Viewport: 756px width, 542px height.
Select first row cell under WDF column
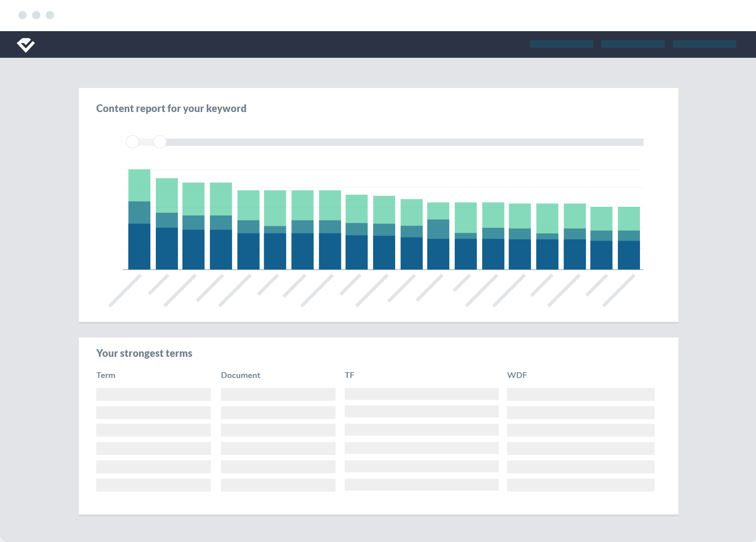581,394
